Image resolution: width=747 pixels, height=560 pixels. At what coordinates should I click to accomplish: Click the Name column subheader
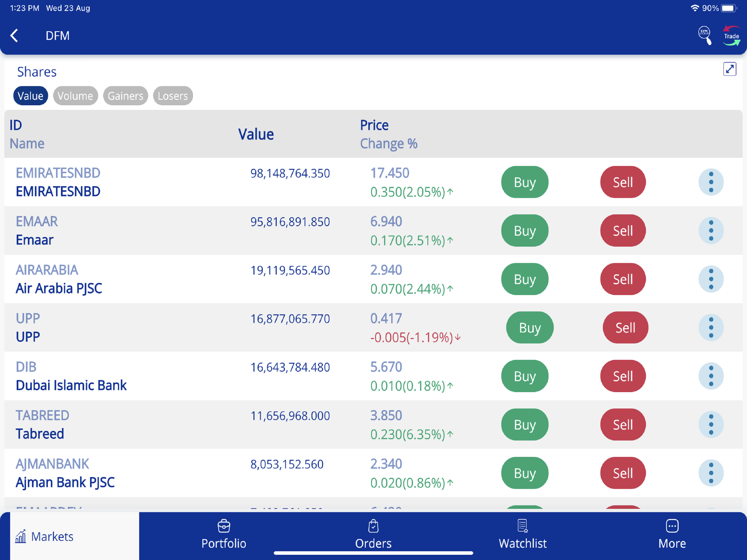pyautogui.click(x=27, y=144)
